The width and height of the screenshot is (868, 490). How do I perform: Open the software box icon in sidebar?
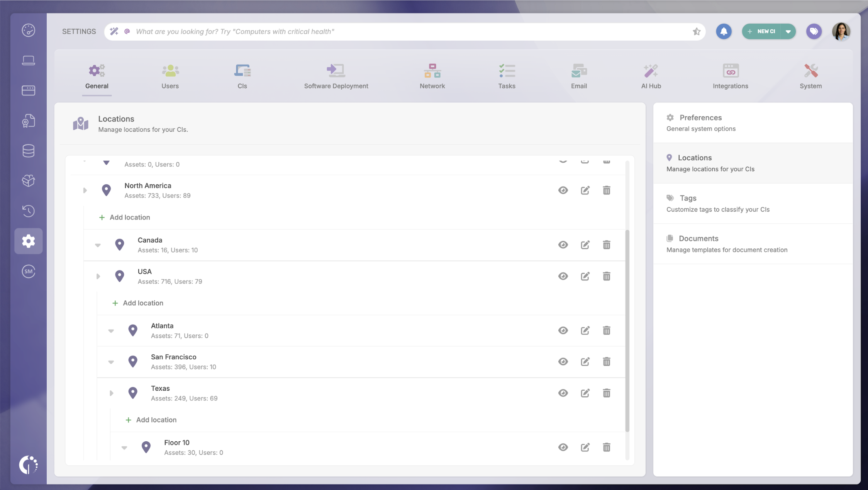29,180
